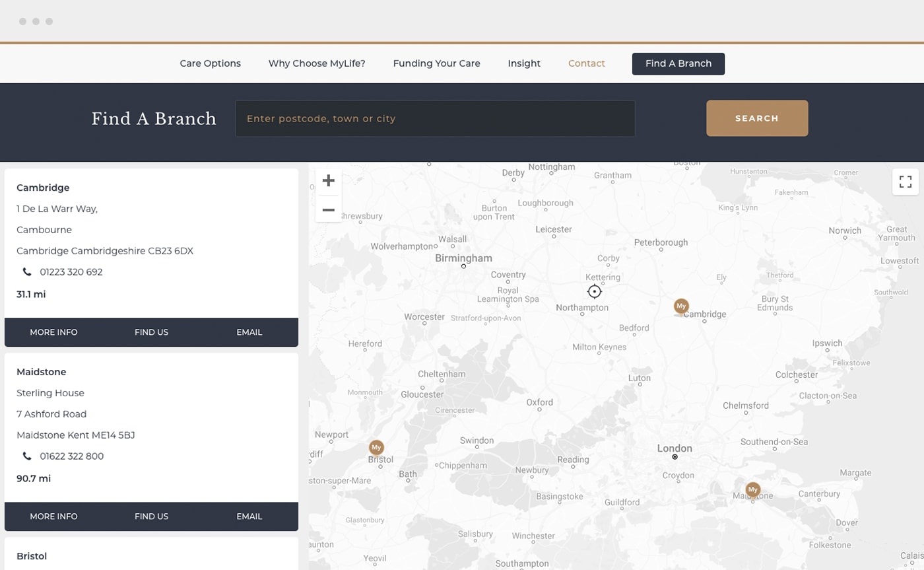Open the Insight navigation item

(x=524, y=63)
